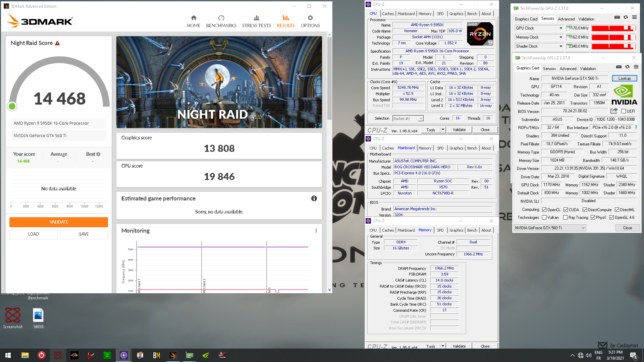The width and height of the screenshot is (644, 362).
Task: Expand Memory Clock sensor dropdown
Action: pyautogui.click(x=561, y=37)
